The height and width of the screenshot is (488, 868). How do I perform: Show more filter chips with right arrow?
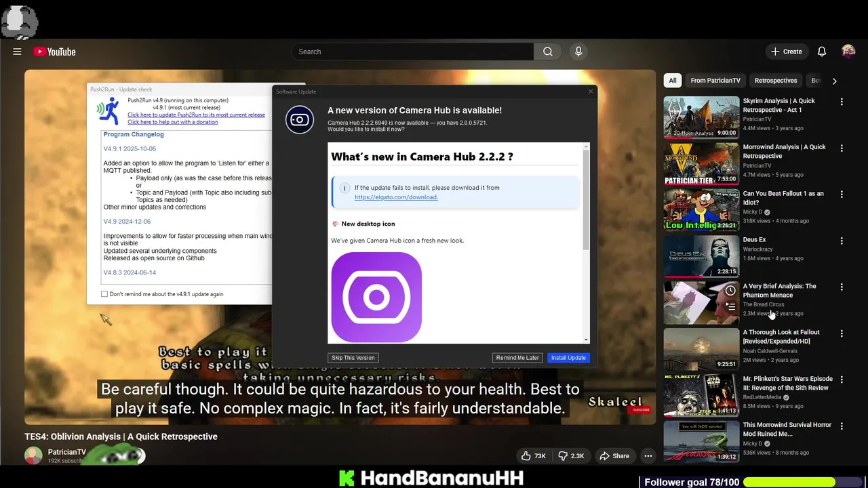click(835, 81)
